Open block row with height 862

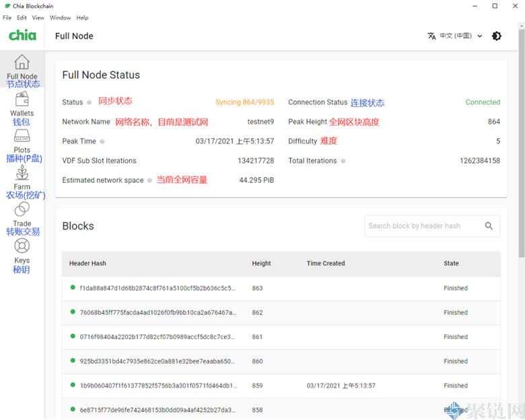(x=281, y=312)
